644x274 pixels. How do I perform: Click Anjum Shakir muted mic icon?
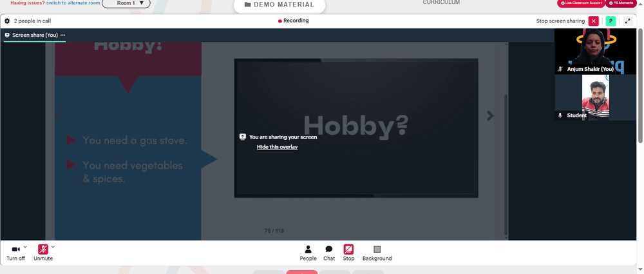point(560,69)
